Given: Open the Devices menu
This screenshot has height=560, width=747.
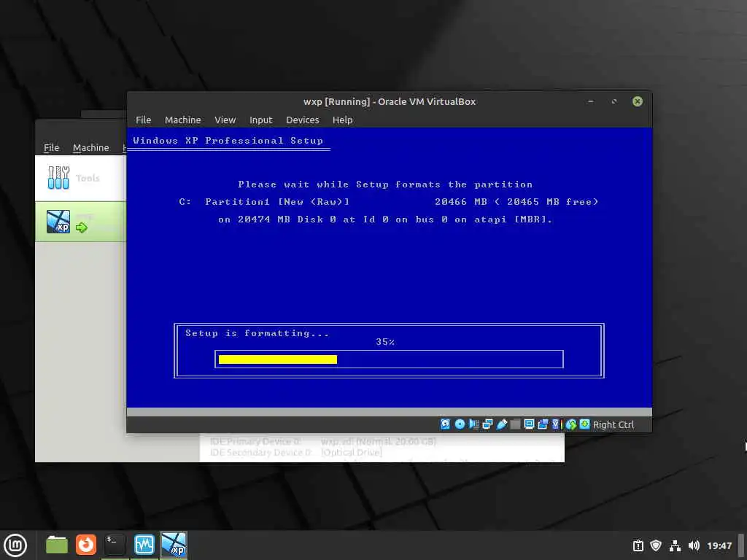Looking at the screenshot, I should pos(303,120).
